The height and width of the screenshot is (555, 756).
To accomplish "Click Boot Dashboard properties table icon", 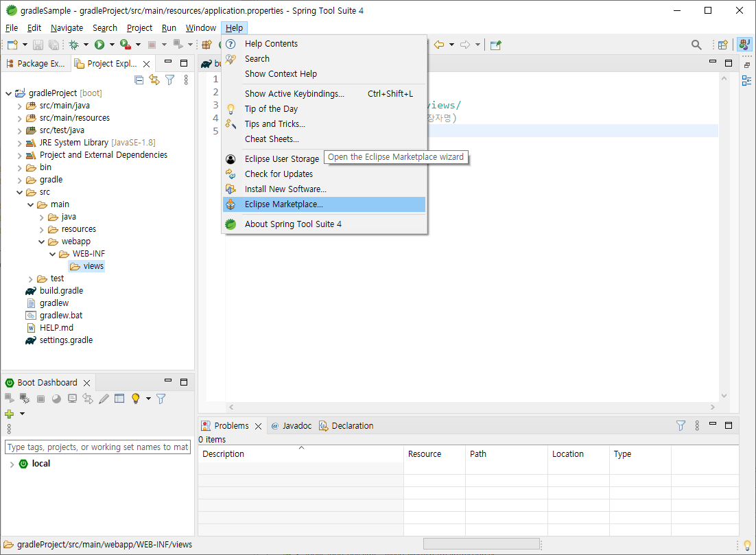I will pyautogui.click(x=119, y=399).
